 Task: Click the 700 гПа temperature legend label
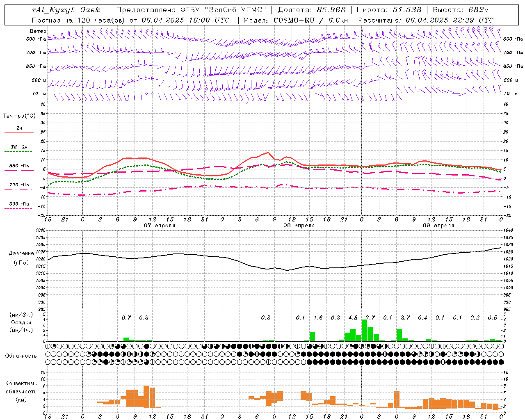click(19, 185)
